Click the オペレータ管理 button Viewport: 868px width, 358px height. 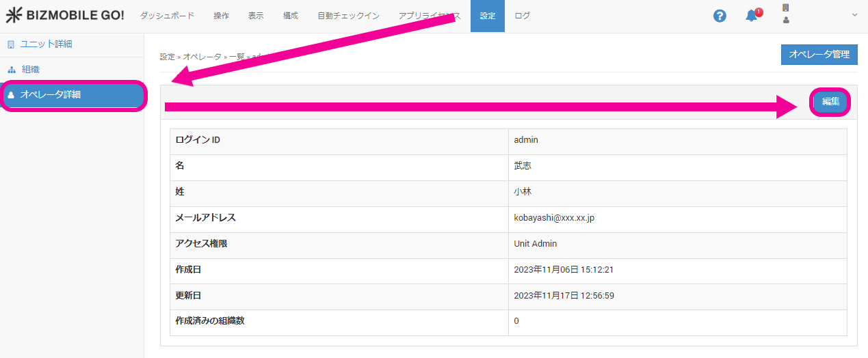coord(819,55)
